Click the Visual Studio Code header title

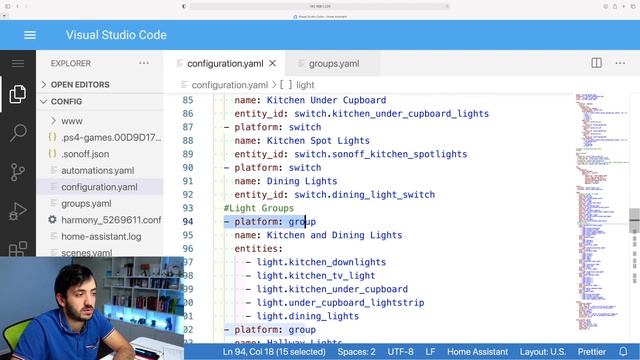tap(116, 35)
